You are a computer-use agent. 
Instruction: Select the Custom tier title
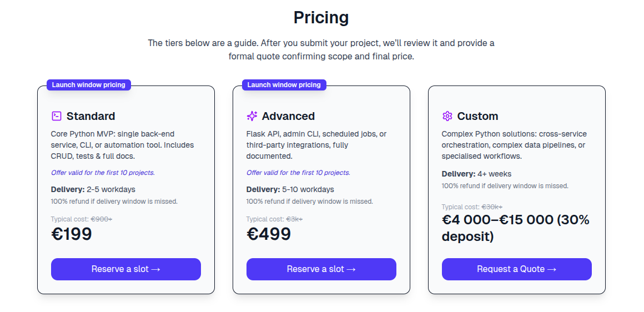pos(477,116)
